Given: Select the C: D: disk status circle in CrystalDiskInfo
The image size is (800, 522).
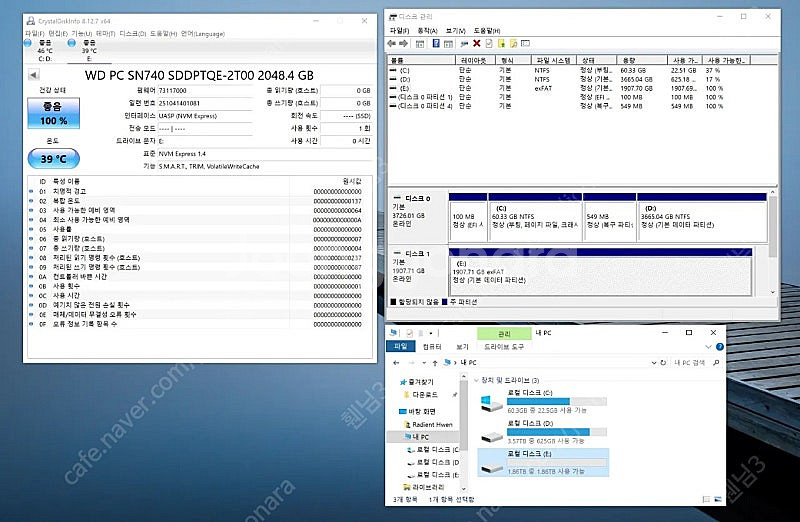Looking at the screenshot, I should click(x=28, y=43).
